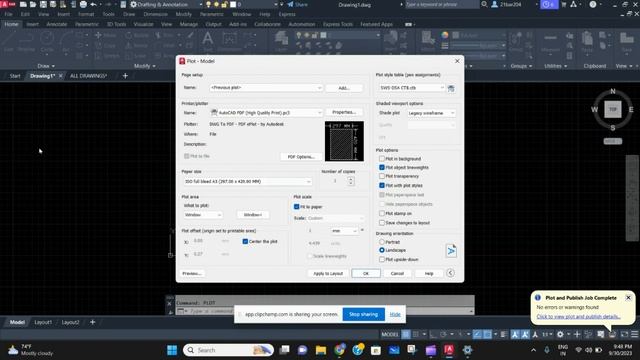640x360 pixels.
Task: Click the Window< pick button
Action: click(253, 215)
